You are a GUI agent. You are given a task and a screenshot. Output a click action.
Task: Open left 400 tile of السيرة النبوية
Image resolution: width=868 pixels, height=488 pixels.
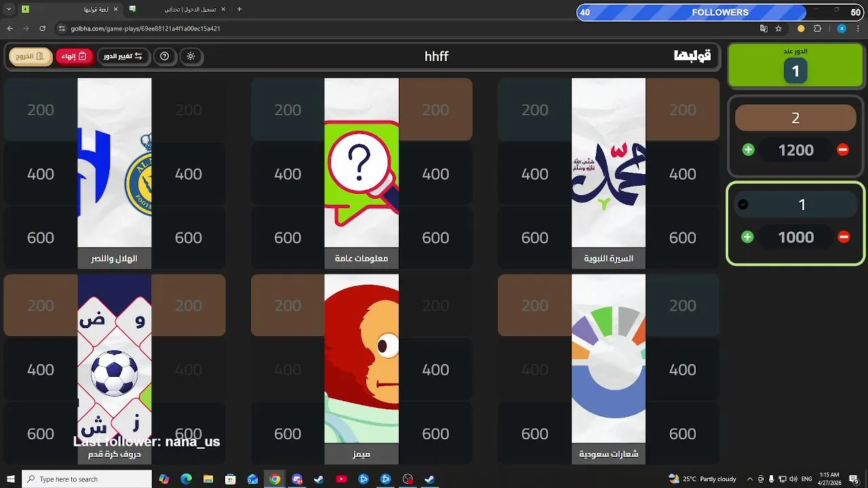(x=534, y=174)
